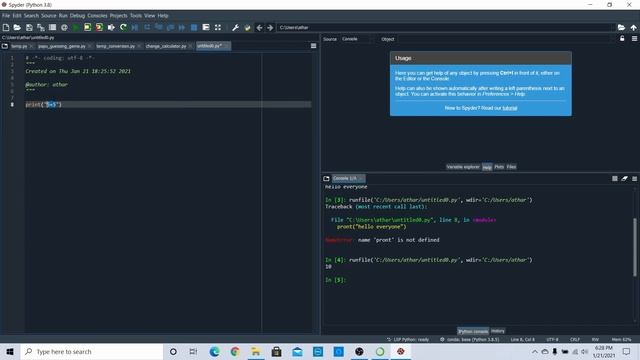Click the @ symbol toolbar icon

pyautogui.click(x=64, y=27)
